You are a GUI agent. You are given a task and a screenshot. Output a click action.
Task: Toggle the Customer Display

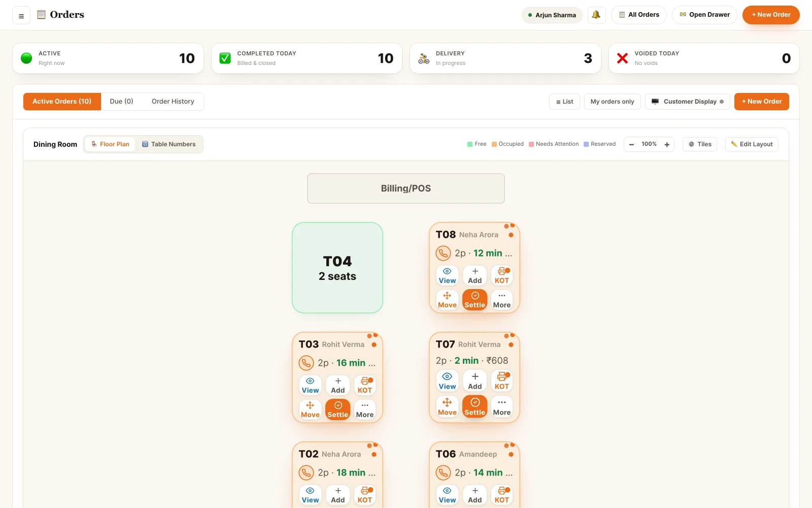pyautogui.click(x=688, y=102)
